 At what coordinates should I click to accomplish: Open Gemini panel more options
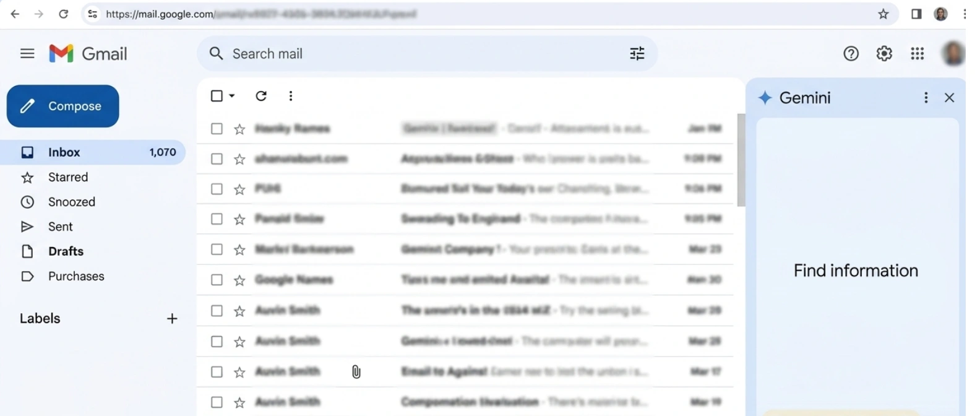926,98
